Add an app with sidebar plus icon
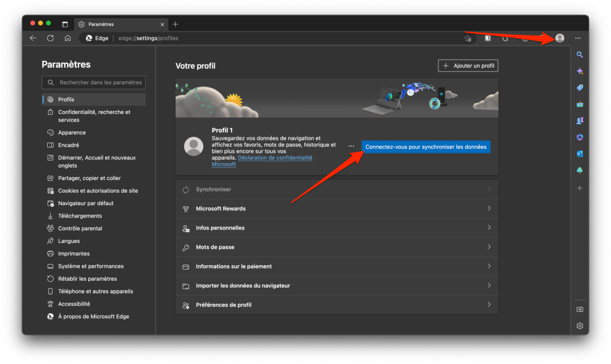611x364 pixels. (x=580, y=188)
